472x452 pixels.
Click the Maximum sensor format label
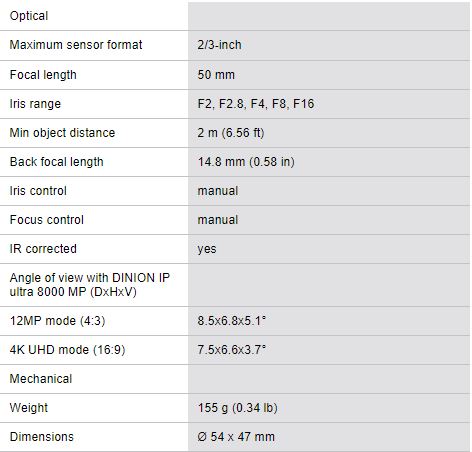(76, 45)
